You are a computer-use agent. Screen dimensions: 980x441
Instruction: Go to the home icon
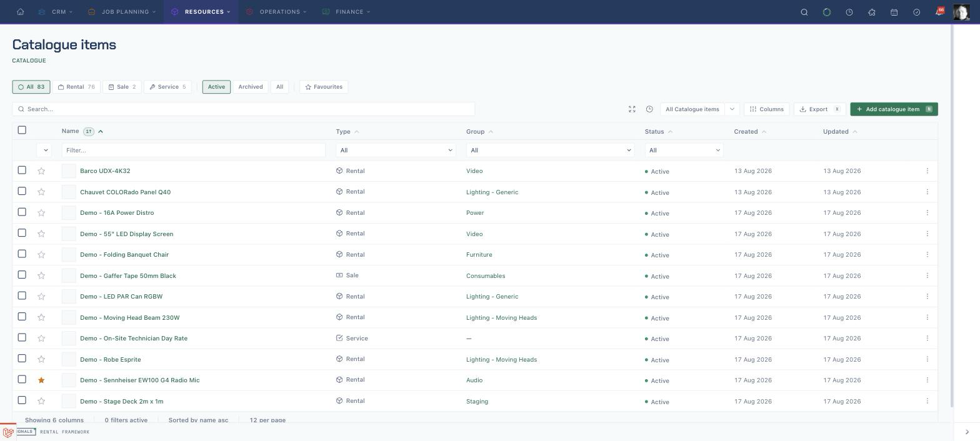pos(20,12)
